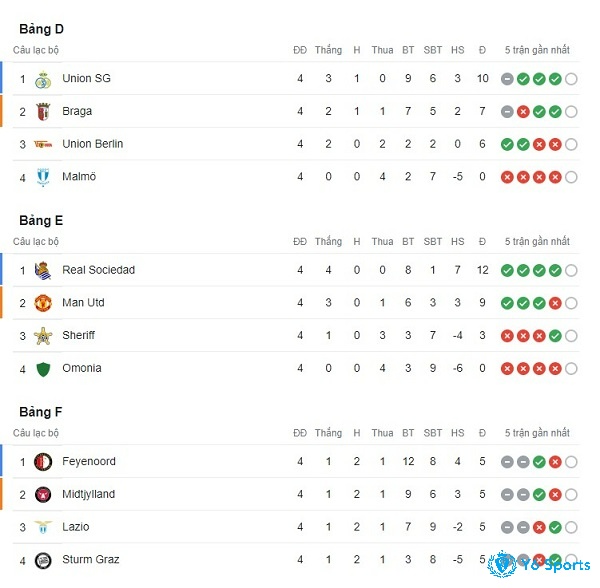Image resolution: width=600 pixels, height=588 pixels.
Task: Click the Yo Sports watermark logo
Action: coord(540,564)
